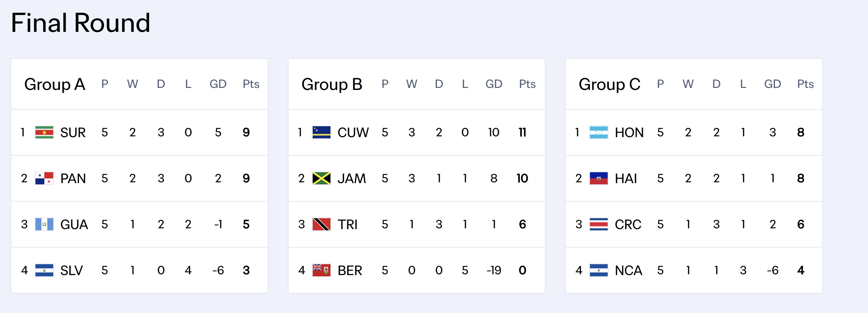Click the Trinidad and Tobago flag icon
The image size is (868, 313).
point(322,224)
